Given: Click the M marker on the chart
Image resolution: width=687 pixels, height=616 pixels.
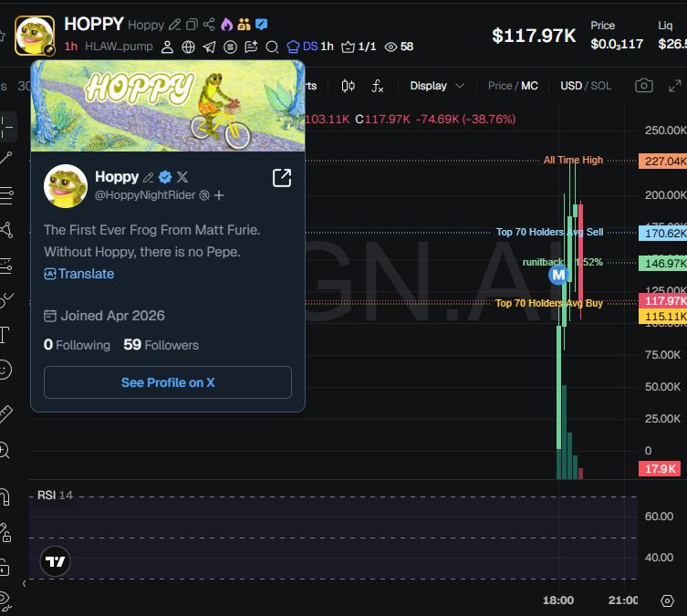Looking at the screenshot, I should click(558, 275).
